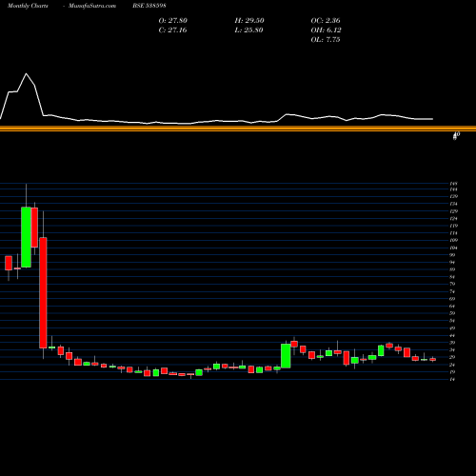Screen dimensions: 476x476
Task: Click the 'OH: 6.12' value
Action: pos(327,30)
